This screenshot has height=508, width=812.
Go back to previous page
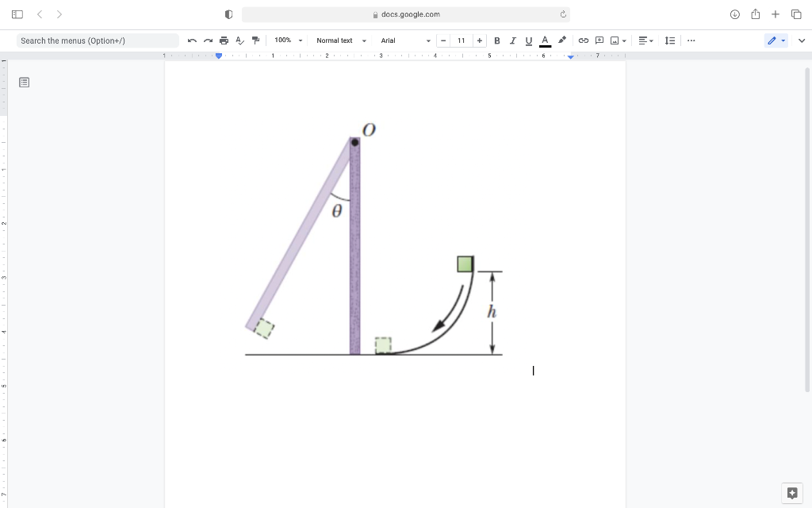coord(40,14)
